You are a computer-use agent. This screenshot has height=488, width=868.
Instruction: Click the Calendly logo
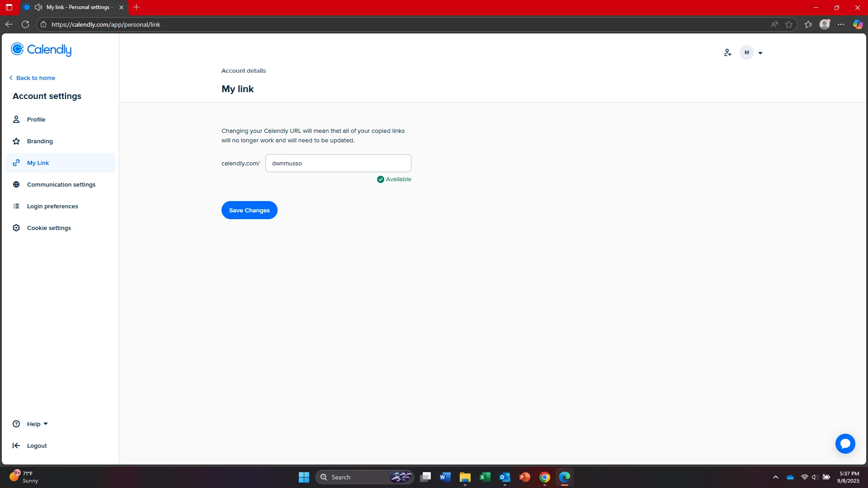click(41, 50)
